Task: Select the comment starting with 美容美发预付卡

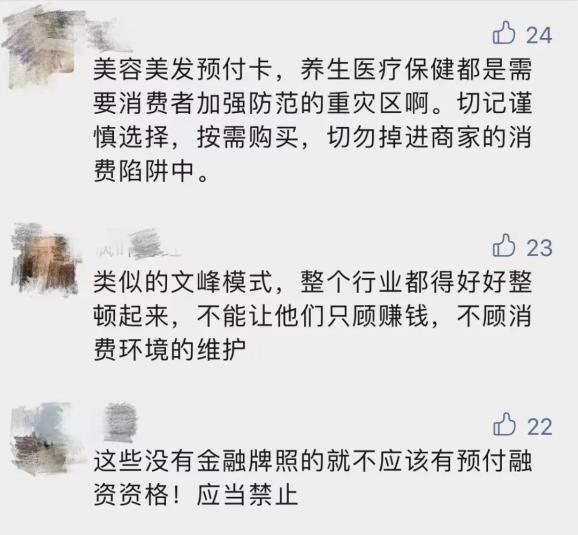Action: (313, 120)
